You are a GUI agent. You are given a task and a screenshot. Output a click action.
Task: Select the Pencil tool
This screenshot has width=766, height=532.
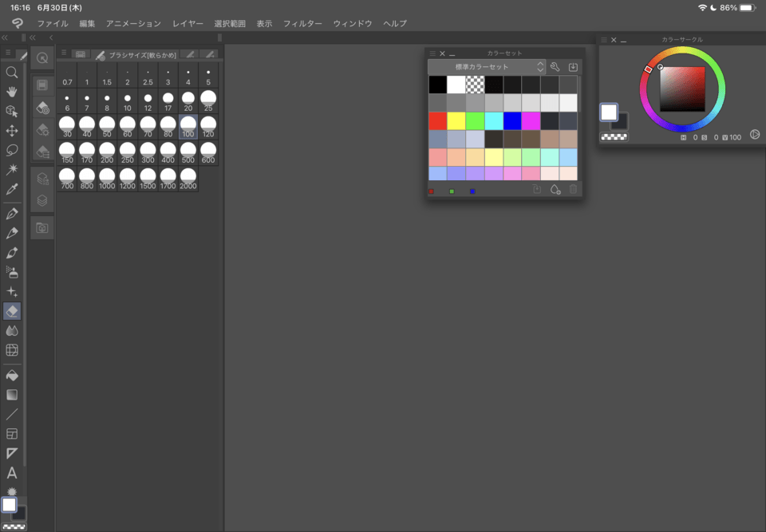pos(12,233)
